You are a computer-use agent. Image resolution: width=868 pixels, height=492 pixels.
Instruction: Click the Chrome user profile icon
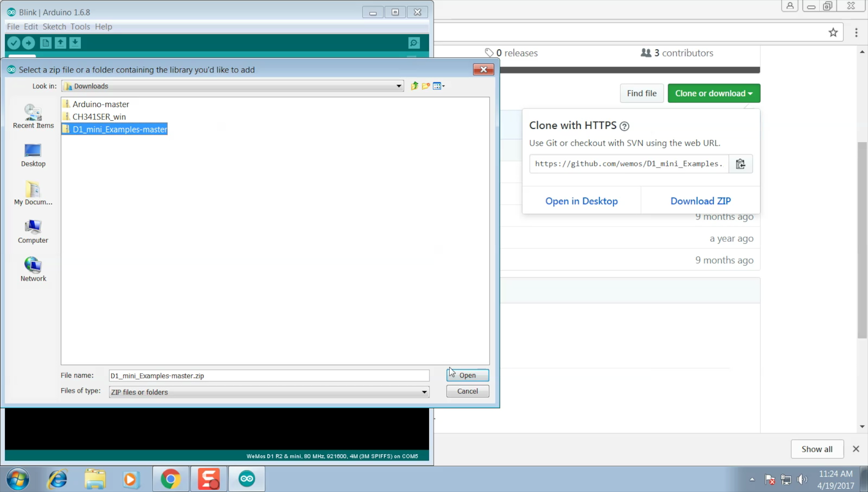pos(790,6)
